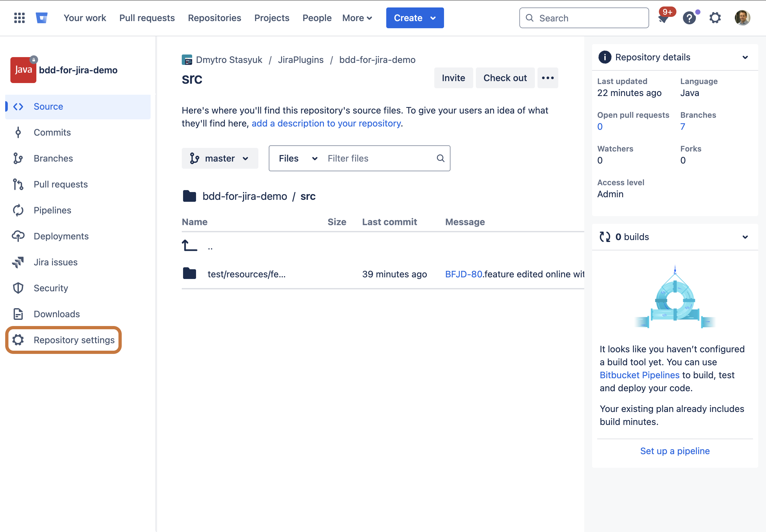Click the Downloads file icon

pos(18,314)
